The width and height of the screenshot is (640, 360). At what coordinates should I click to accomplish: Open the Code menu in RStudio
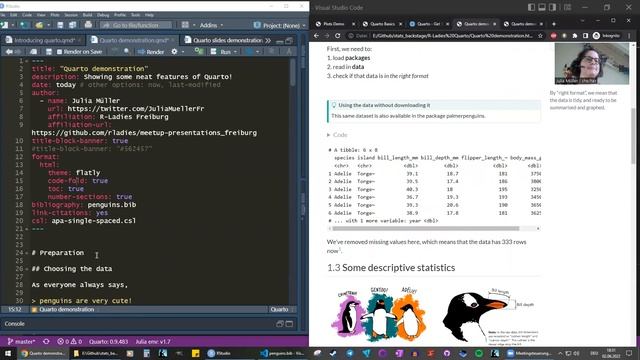27,15
